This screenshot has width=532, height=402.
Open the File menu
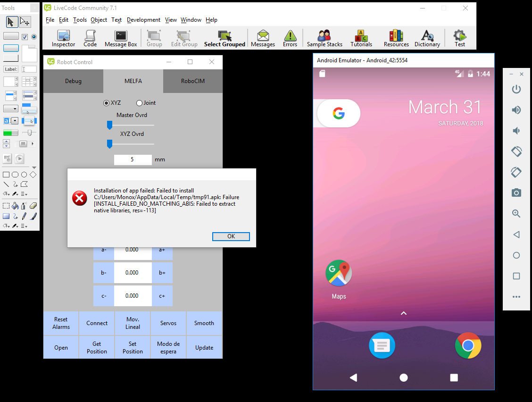50,20
